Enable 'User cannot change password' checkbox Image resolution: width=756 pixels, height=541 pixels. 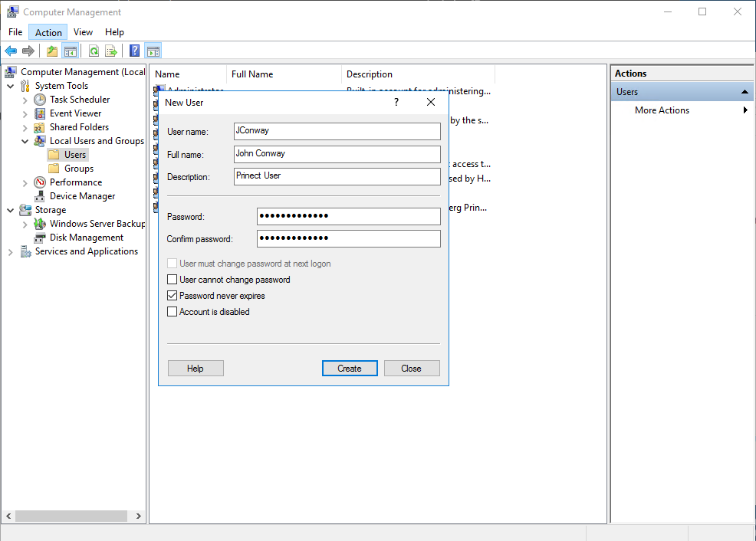(x=173, y=280)
